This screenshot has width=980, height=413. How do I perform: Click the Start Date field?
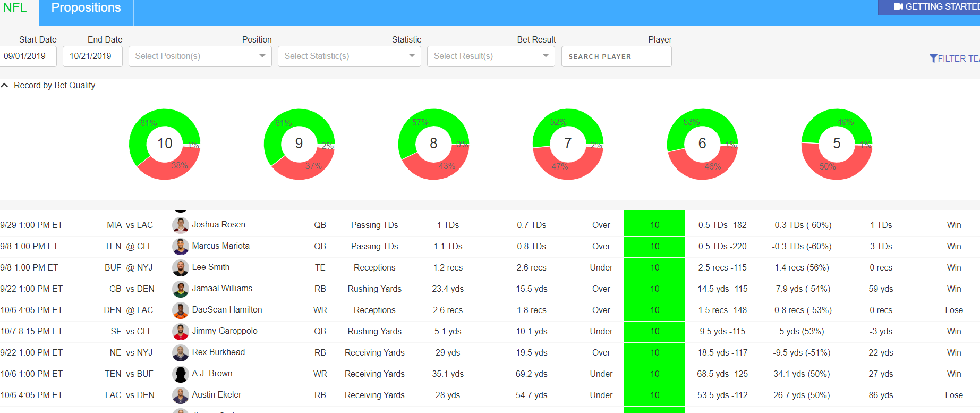28,56
